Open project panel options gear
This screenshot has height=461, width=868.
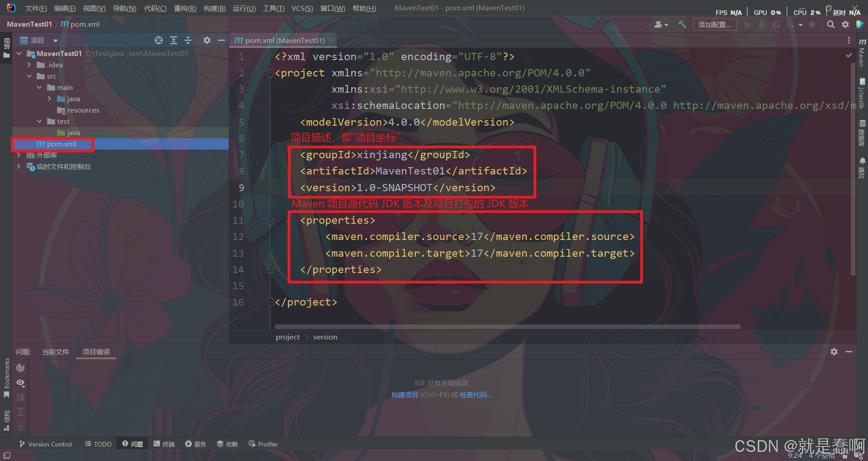207,40
